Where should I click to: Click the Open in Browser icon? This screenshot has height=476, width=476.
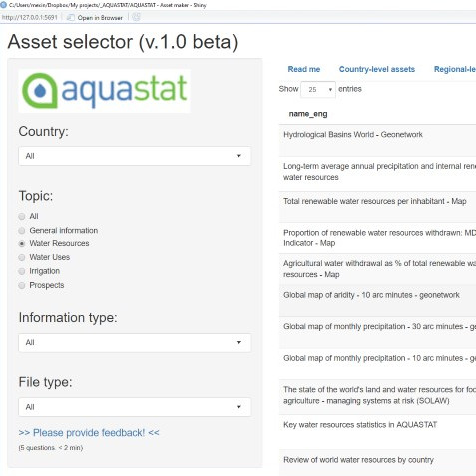click(x=70, y=17)
